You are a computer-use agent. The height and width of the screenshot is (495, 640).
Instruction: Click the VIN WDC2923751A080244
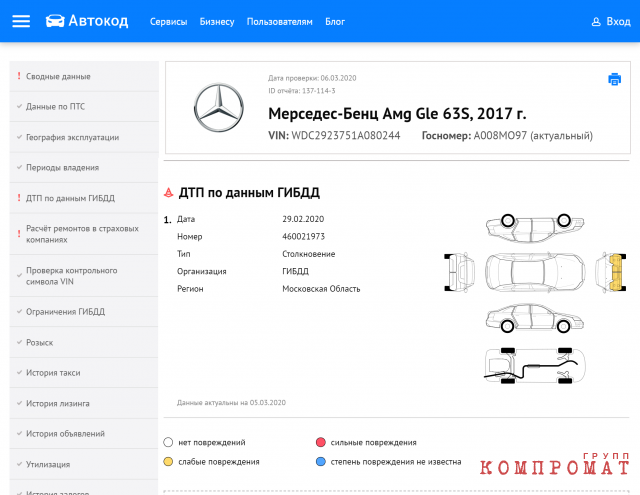click(x=346, y=135)
